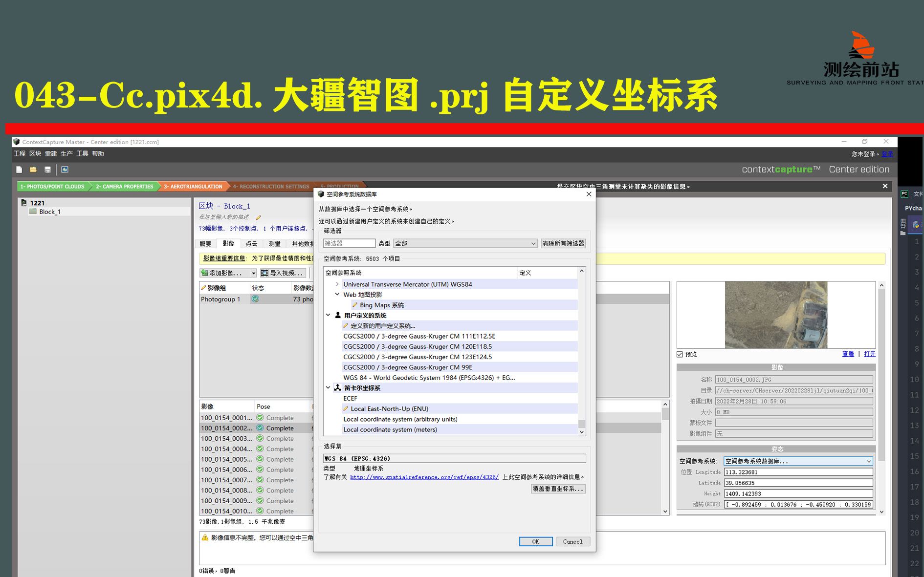Expand Universal Transverse Mercator WGS84 node
This screenshot has height=577, width=924.
(x=337, y=284)
